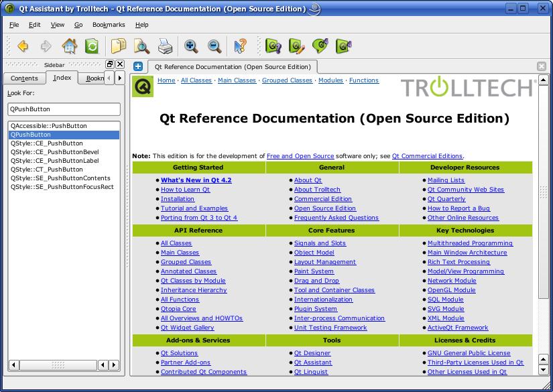This screenshot has width=553, height=392.
Task: Click the page scrollbar up arrow at top
Action: [x=543, y=80]
